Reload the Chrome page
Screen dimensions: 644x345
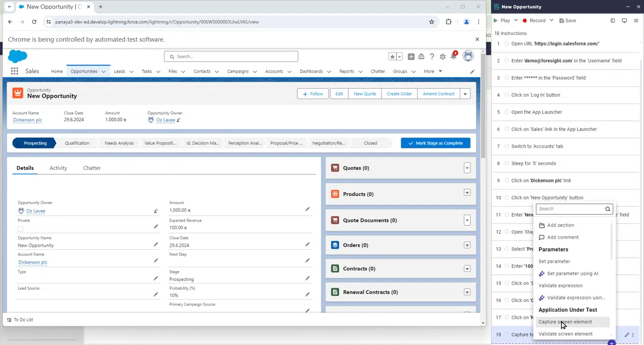pos(34,22)
